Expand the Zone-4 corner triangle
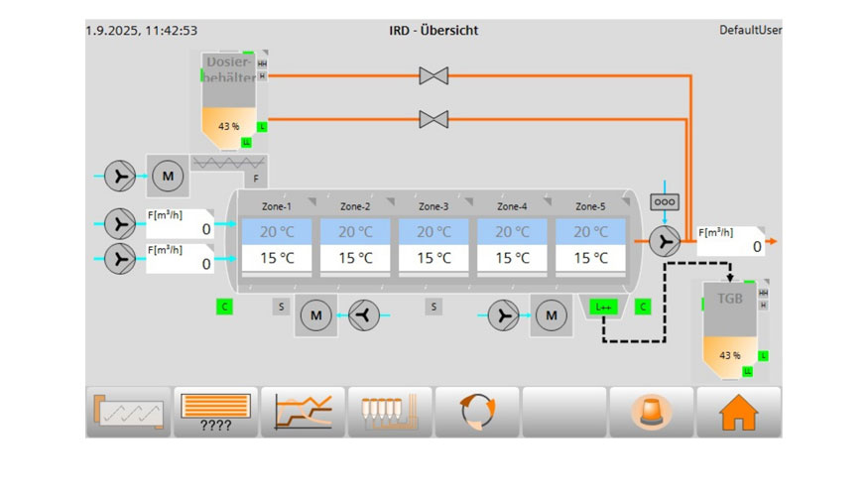 coord(548,201)
